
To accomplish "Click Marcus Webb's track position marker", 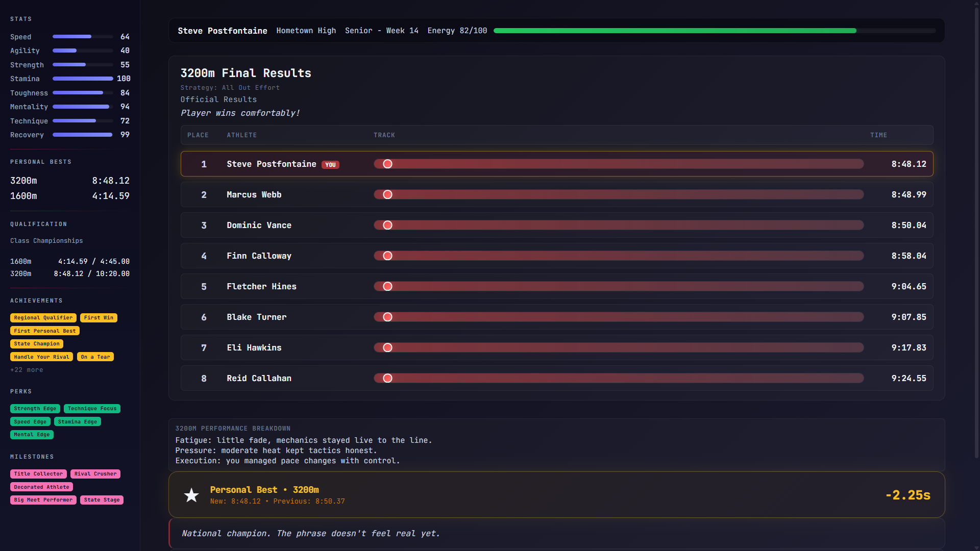I will coord(387,194).
